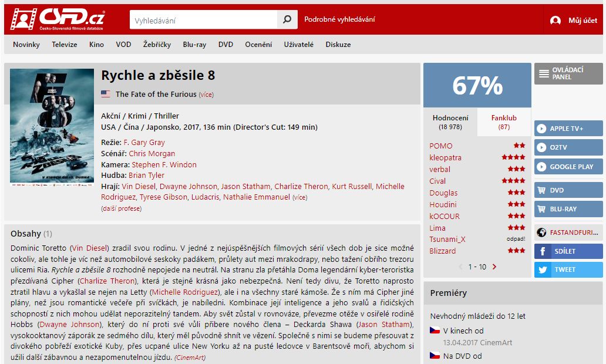This screenshot has width=606, height=364.
Task: Click the O2TV play icon
Action: click(x=542, y=147)
